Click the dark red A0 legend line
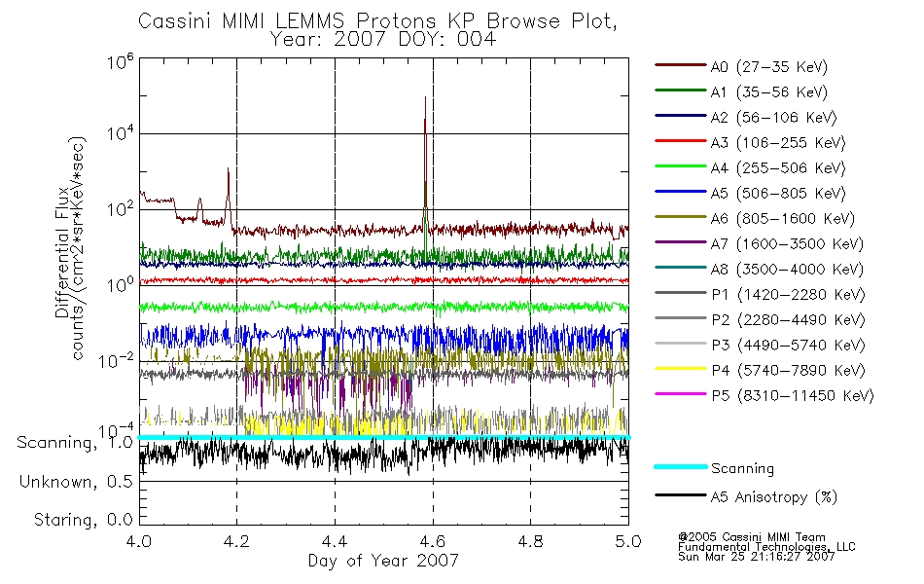Image resolution: width=924 pixels, height=584 pixels. click(681, 65)
